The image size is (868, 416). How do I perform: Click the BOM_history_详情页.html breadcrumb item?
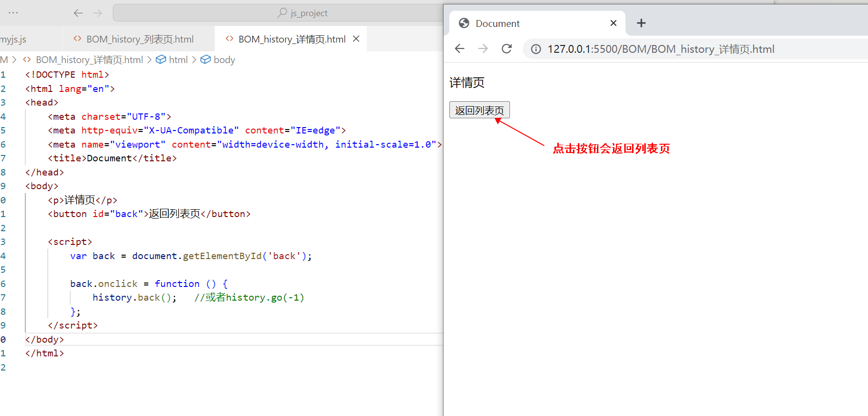click(x=89, y=60)
